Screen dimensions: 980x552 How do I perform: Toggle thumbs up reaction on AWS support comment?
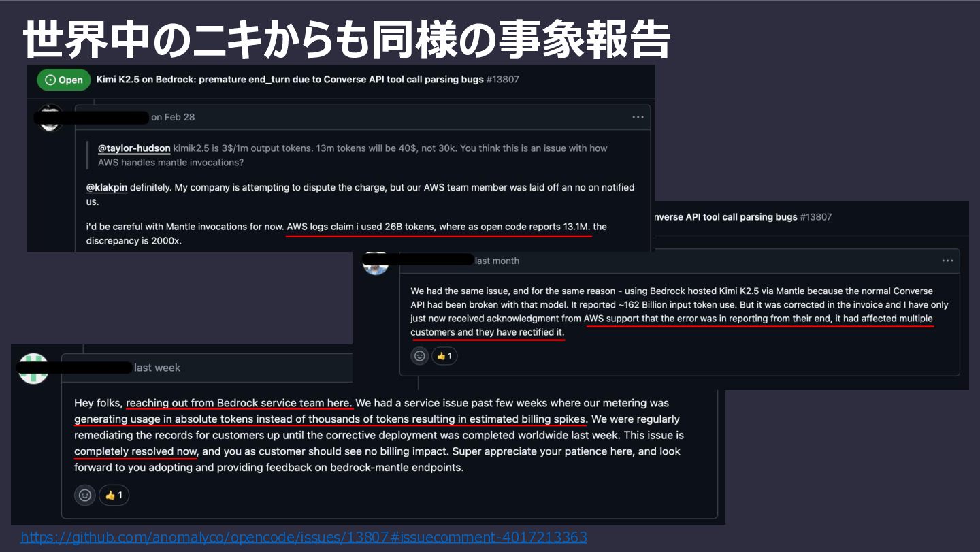[444, 355]
